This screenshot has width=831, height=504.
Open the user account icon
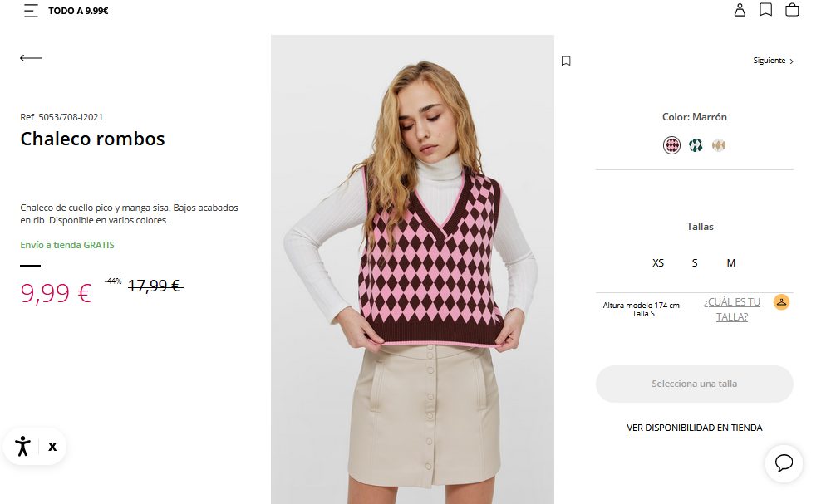tap(740, 10)
